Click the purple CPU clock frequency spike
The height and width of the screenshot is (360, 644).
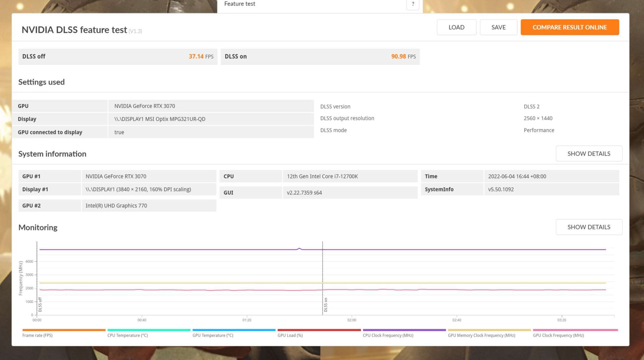[300, 249]
